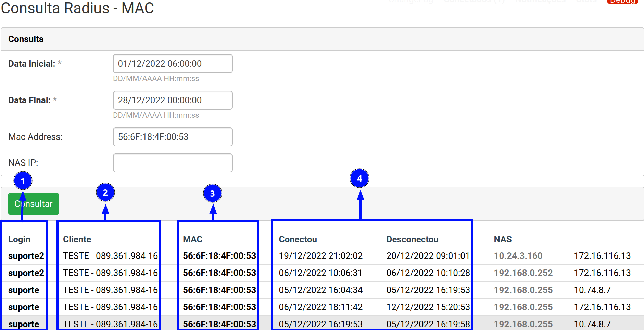Click MAC link in the 06/12/2022 18:11:42 row
Viewport: 644px width, 330px height.
[219, 307]
